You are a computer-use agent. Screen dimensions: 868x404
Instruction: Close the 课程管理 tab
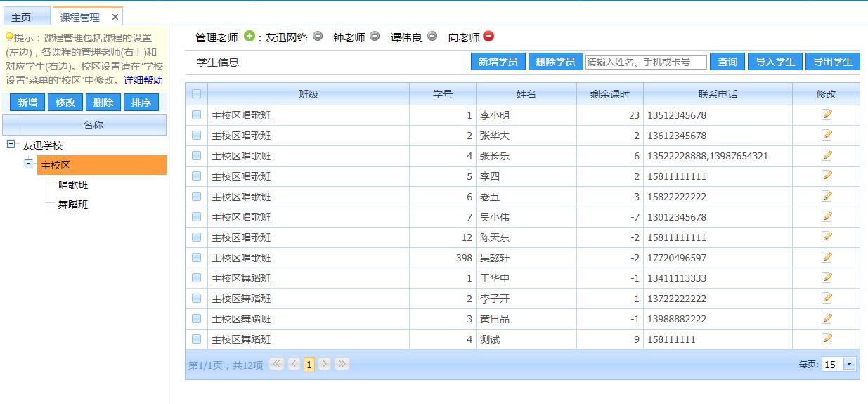tap(115, 17)
